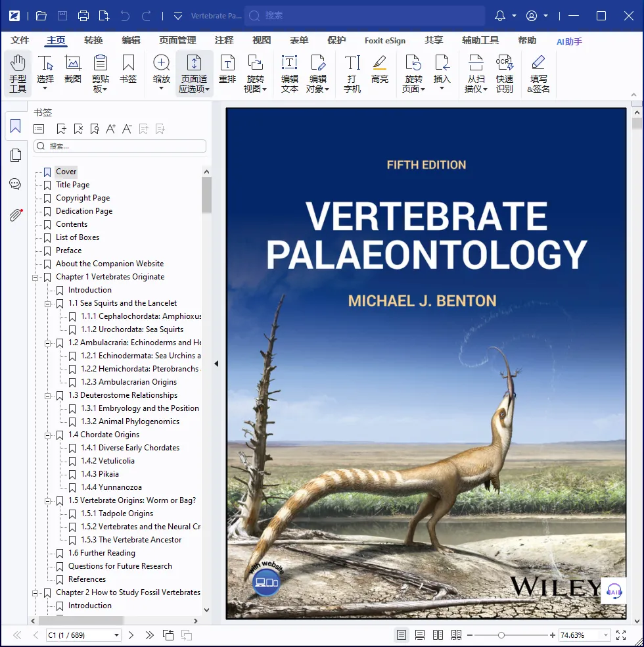Open the Foxit eSign tab
The width and height of the screenshot is (644, 647).
pos(385,41)
